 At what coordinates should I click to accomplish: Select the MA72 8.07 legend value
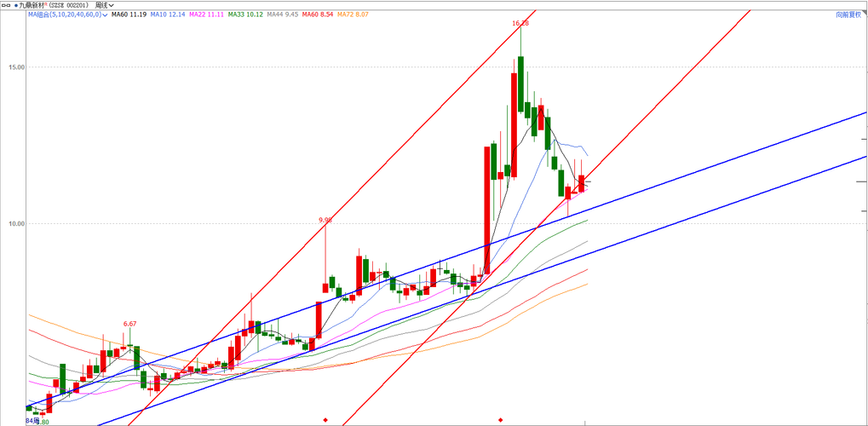pos(353,14)
